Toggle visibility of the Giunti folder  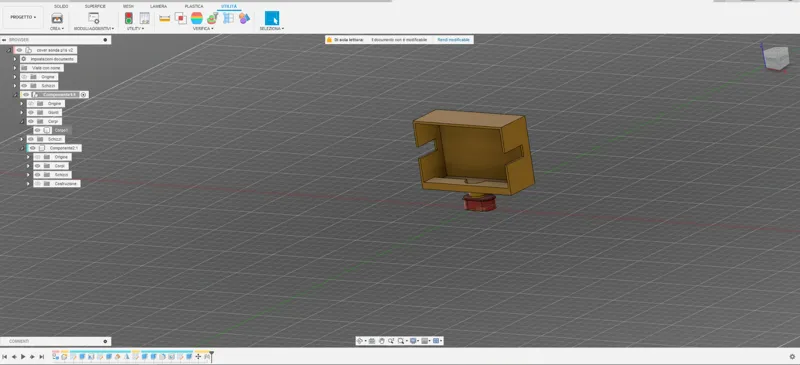point(31,112)
